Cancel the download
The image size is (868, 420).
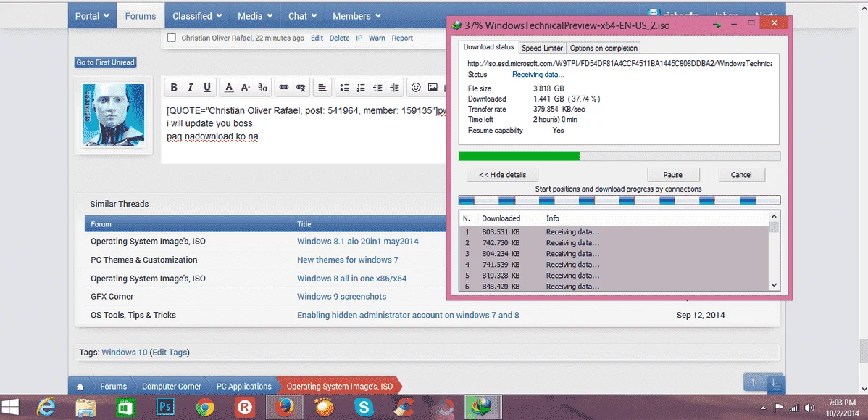741,175
